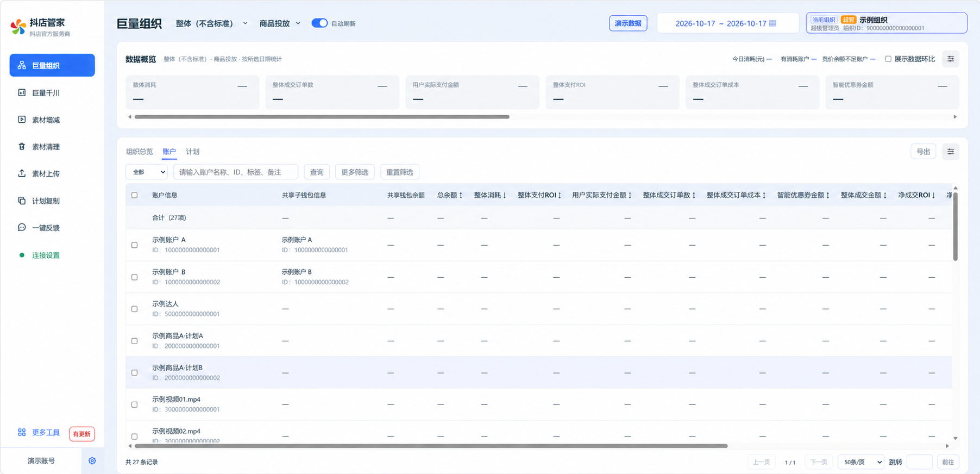Expand the 整体（不含标准）dropdown
The height and width of the screenshot is (474, 980).
pos(211,23)
